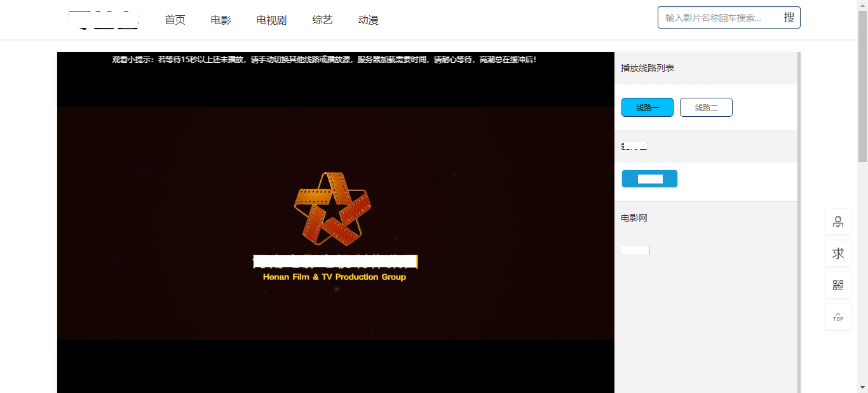Open the 动漫 section

click(x=368, y=20)
